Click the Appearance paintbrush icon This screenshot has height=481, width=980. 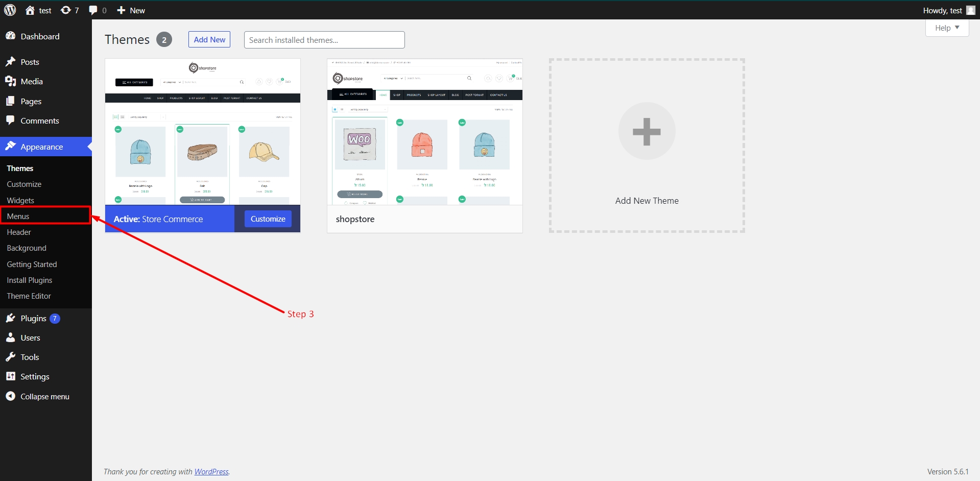point(10,146)
